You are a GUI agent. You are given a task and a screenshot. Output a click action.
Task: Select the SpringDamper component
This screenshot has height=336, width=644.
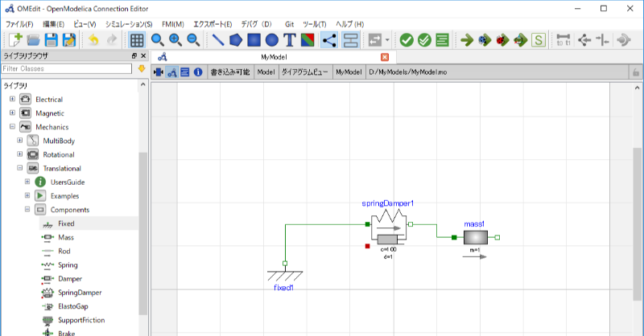coord(80,293)
